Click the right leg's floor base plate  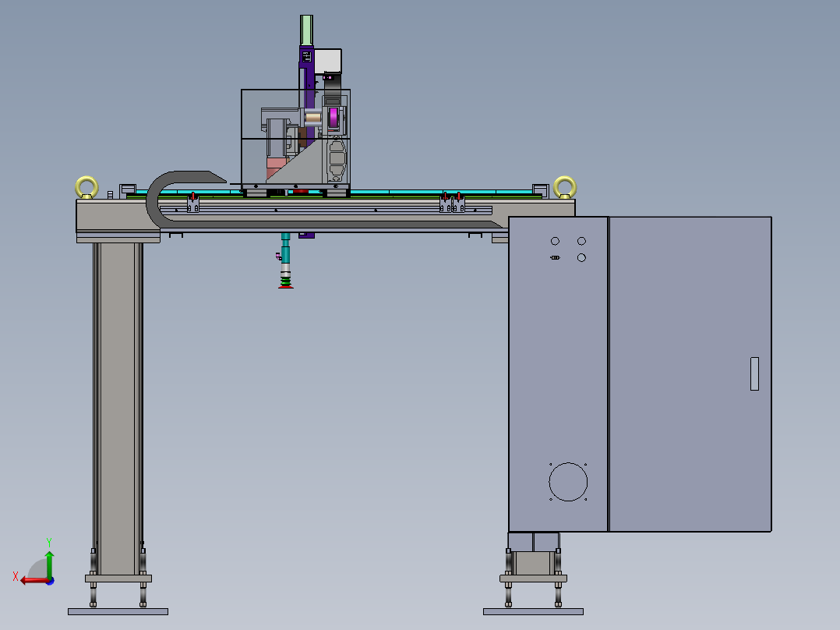coord(533,611)
